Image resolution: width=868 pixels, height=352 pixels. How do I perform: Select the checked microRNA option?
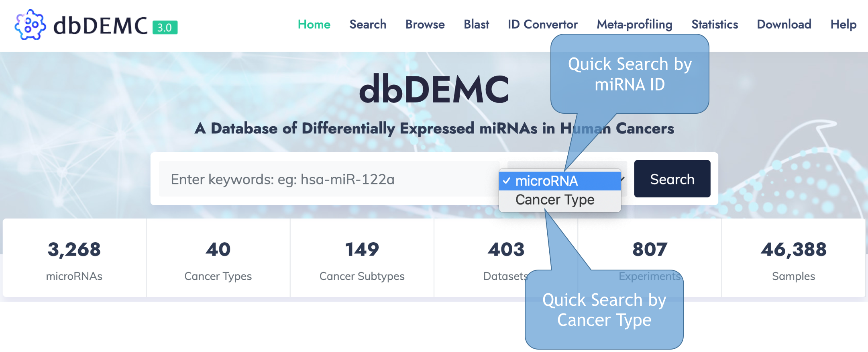(560, 181)
